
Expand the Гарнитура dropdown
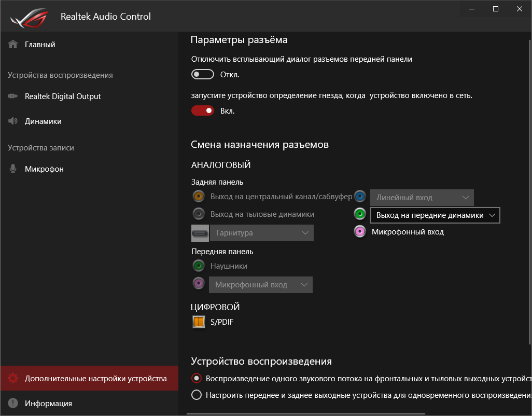point(261,233)
